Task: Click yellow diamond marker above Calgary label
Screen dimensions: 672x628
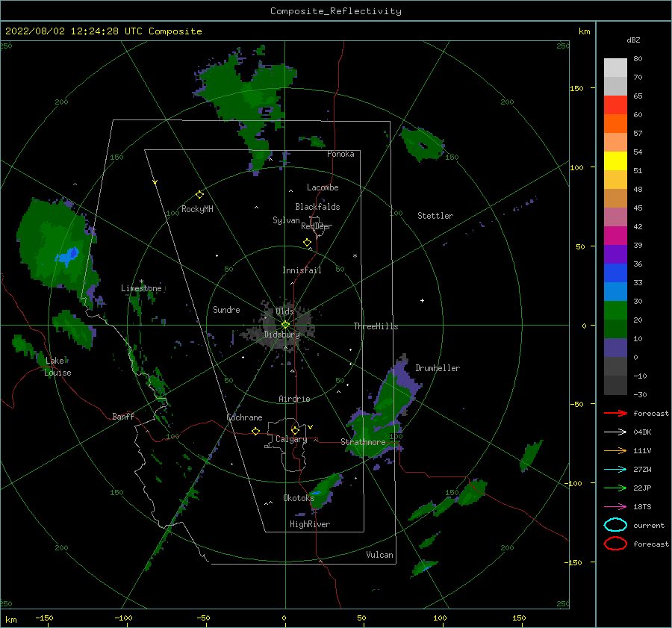Action: coord(295,430)
